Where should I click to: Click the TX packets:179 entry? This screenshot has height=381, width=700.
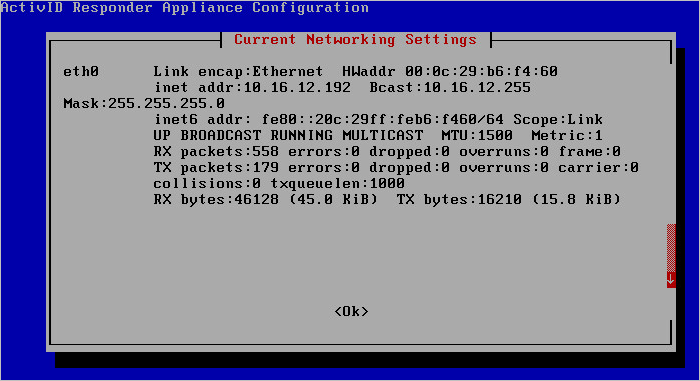[x=216, y=167]
